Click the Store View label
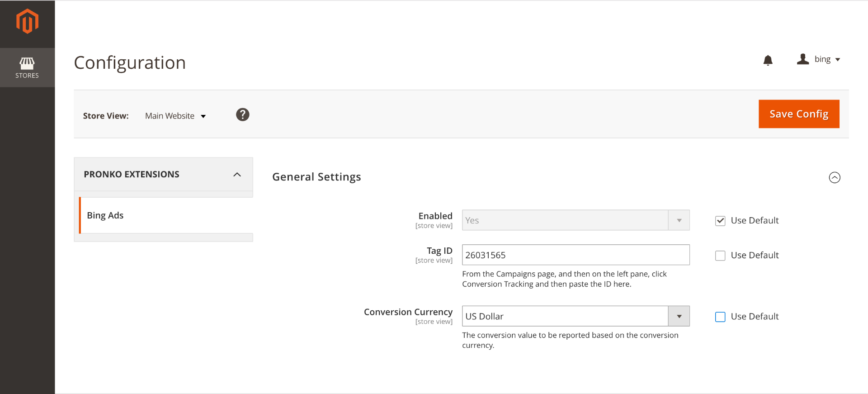 click(x=106, y=116)
